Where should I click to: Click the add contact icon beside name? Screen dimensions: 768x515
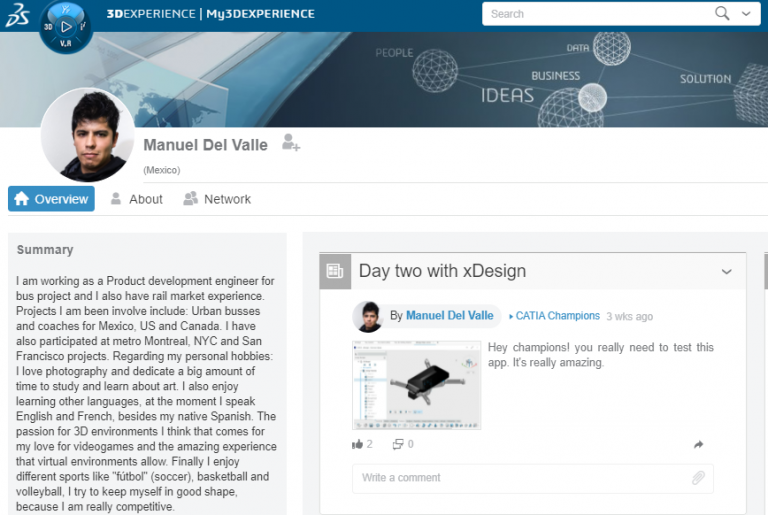point(290,144)
